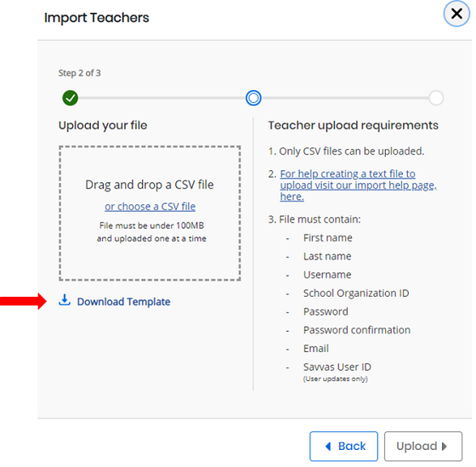
Task: Click the right triangle icon on Upload
Action: (444, 447)
